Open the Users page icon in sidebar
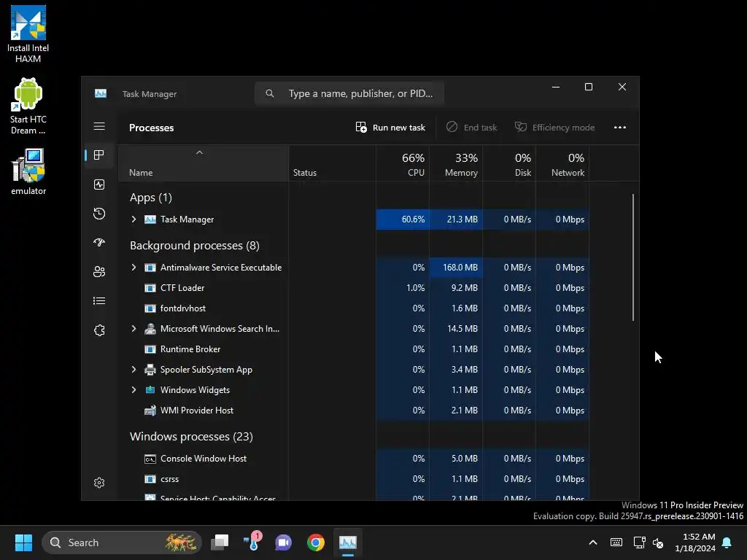The width and height of the screenshot is (747, 560). pos(99,271)
